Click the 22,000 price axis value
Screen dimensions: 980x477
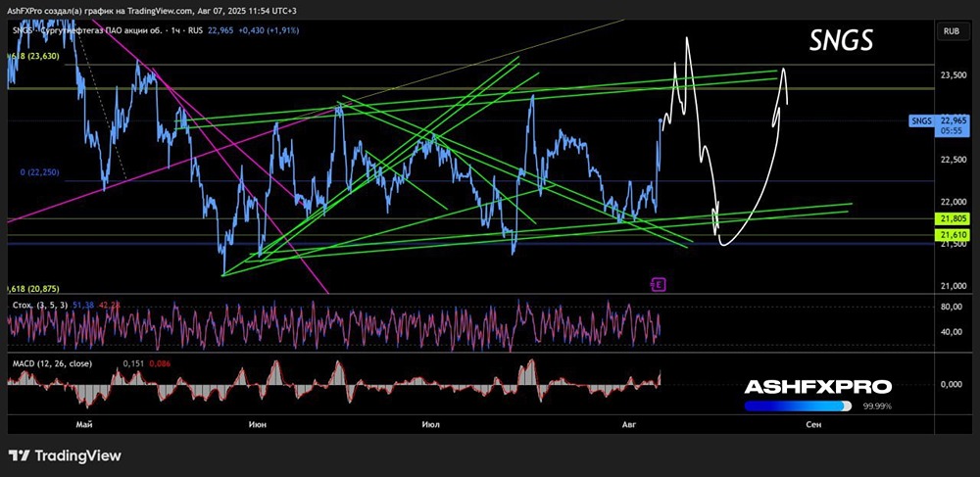[954, 203]
